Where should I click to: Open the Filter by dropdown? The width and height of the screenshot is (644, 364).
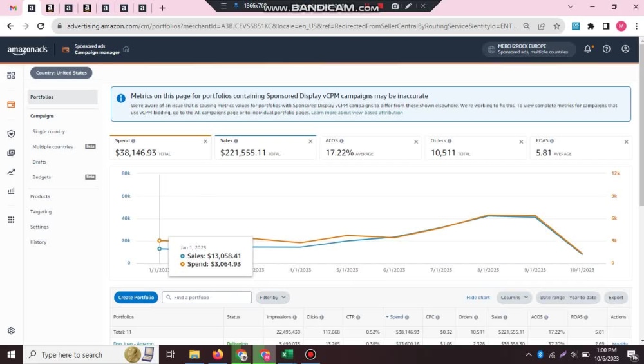point(272,298)
